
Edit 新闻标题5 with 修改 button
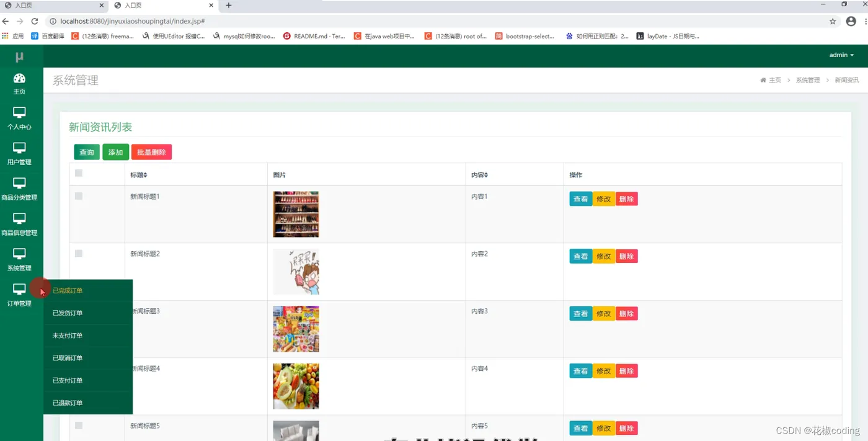(604, 429)
